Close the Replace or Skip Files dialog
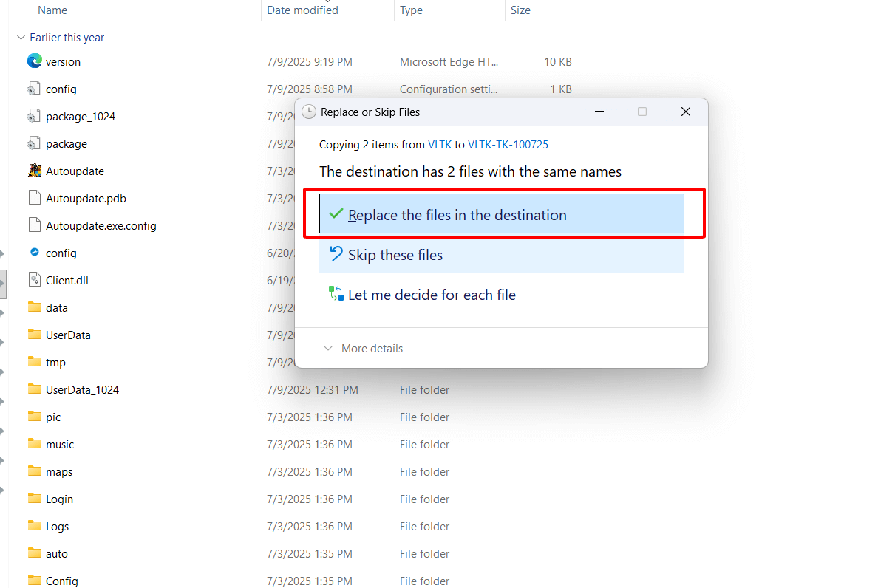 tap(685, 112)
